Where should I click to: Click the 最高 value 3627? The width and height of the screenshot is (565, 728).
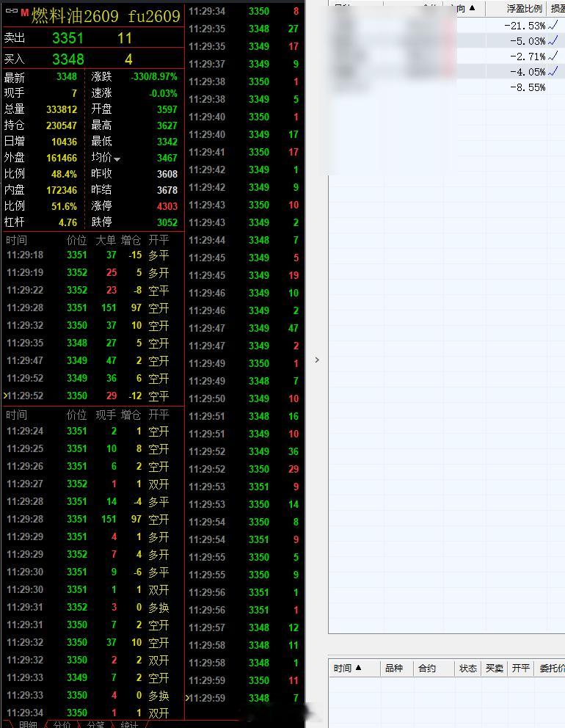pos(167,125)
